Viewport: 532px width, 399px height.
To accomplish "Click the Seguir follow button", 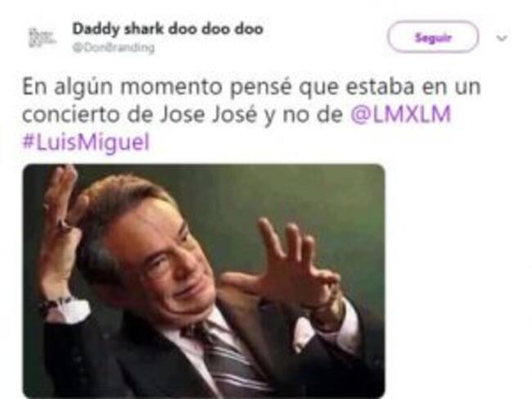I will point(433,37).
